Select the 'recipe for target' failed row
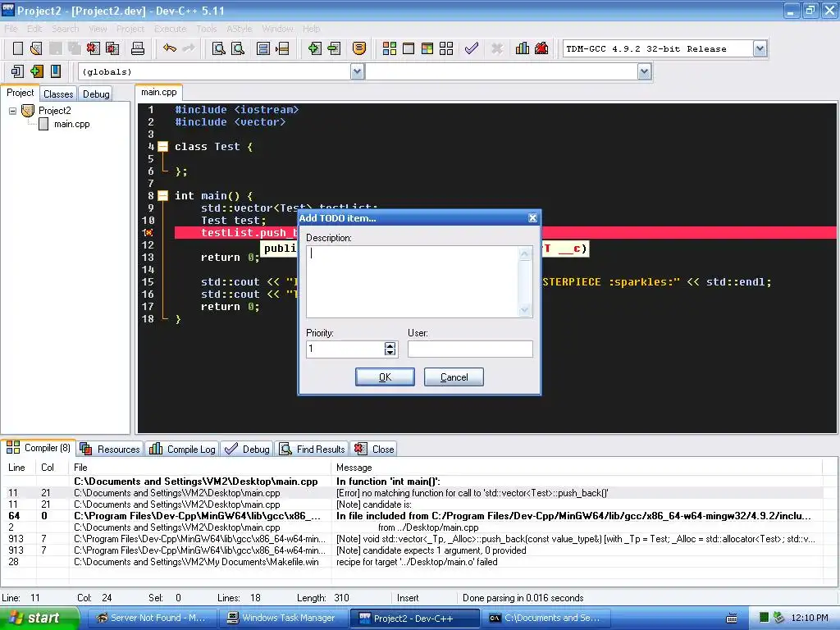Viewport: 840px width, 630px height. coord(412,562)
